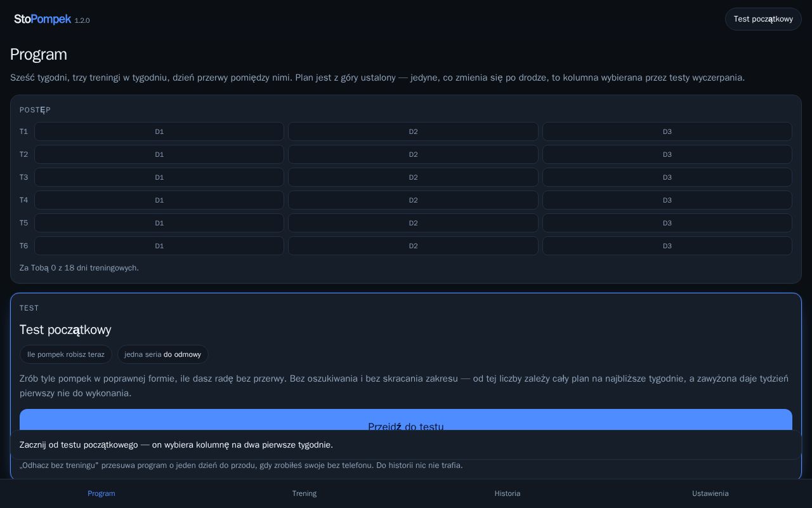Select week T2 day D2 cell
This screenshot has width=812, height=508.
click(413, 154)
